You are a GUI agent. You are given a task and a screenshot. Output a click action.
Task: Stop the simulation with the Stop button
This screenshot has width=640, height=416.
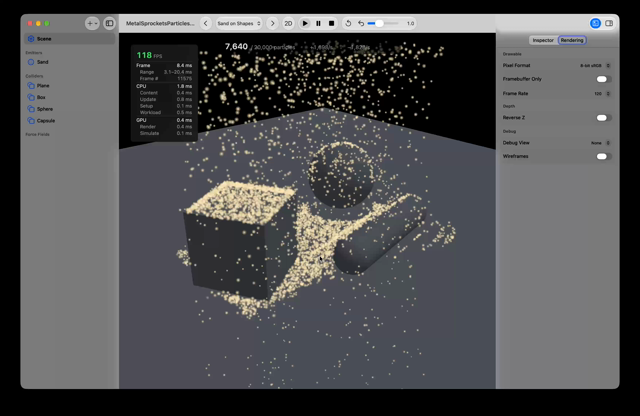tap(331, 23)
